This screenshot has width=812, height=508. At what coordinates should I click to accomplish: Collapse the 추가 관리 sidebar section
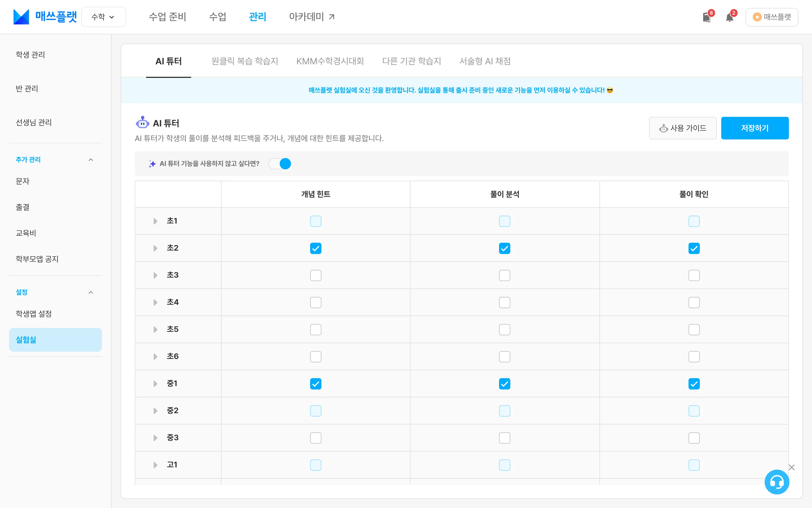[x=91, y=159]
